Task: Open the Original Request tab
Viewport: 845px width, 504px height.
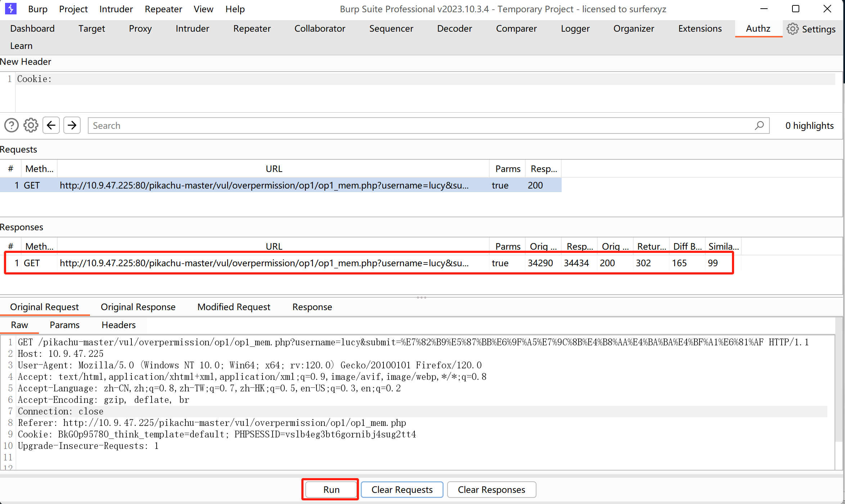Action: pyautogui.click(x=44, y=307)
